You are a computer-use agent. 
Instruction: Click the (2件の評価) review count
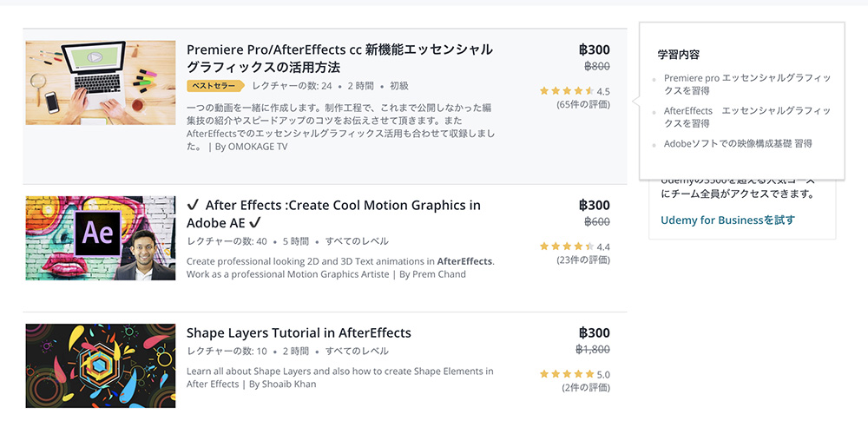pos(586,387)
